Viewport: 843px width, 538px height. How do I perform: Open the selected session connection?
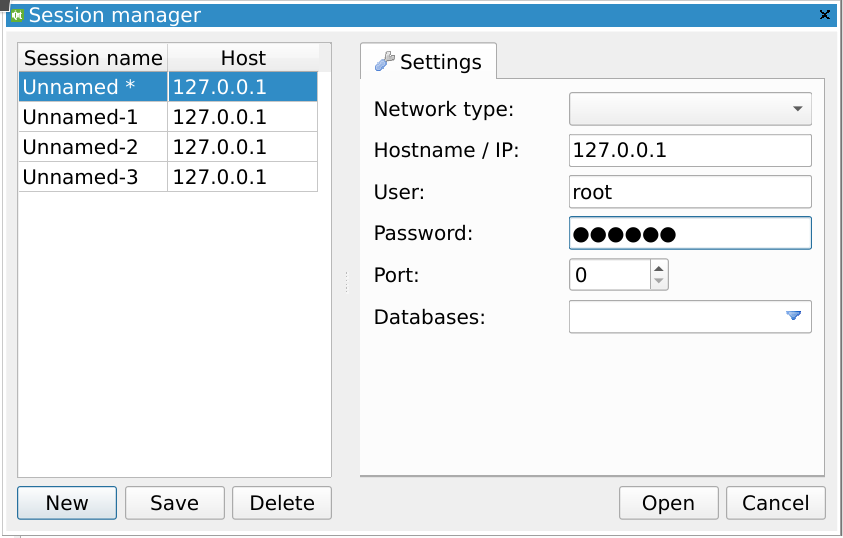tap(668, 503)
